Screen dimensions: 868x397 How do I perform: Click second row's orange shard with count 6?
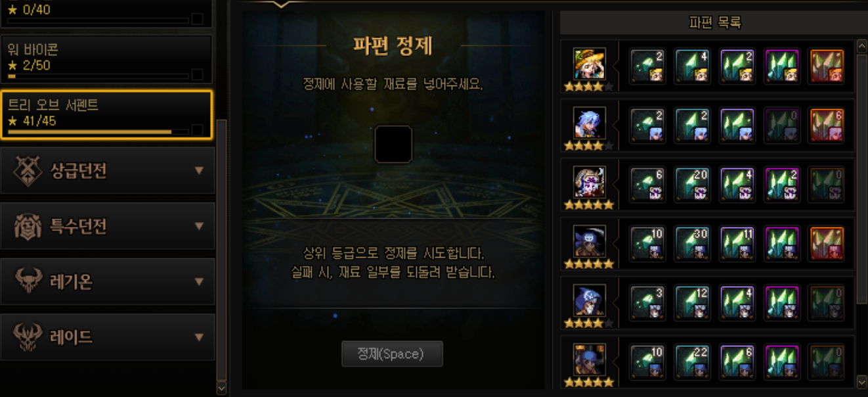[826, 125]
